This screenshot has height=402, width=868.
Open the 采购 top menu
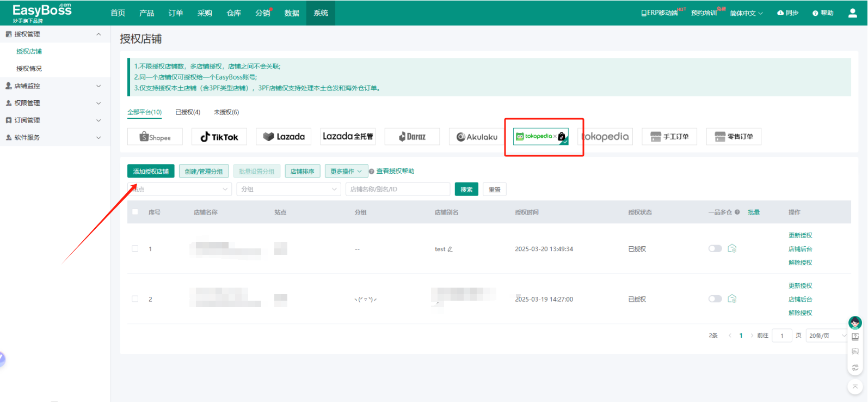[205, 13]
